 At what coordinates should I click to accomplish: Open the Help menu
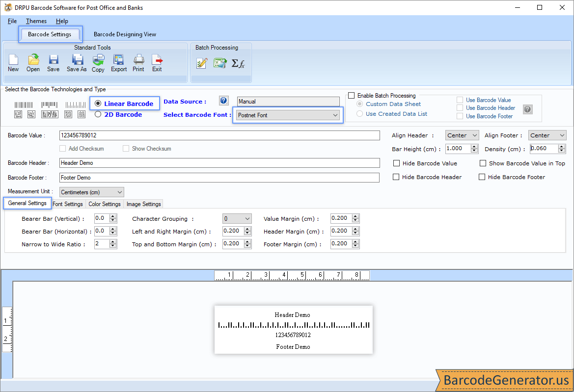tap(62, 21)
